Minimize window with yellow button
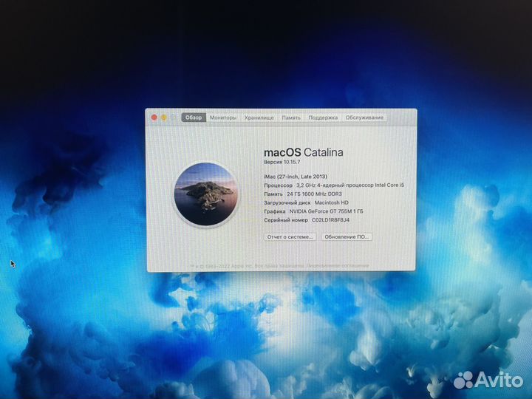532x399 pixels. (x=164, y=117)
